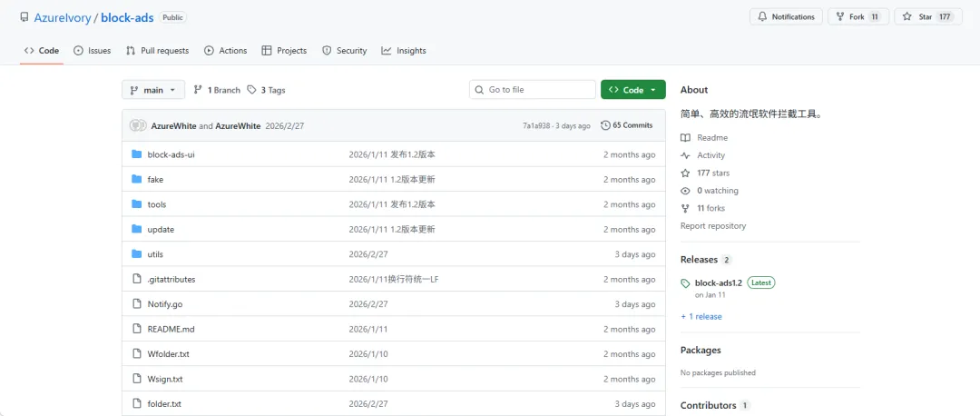Select the Security tab
The width and height of the screenshot is (980, 416).
coord(345,51)
